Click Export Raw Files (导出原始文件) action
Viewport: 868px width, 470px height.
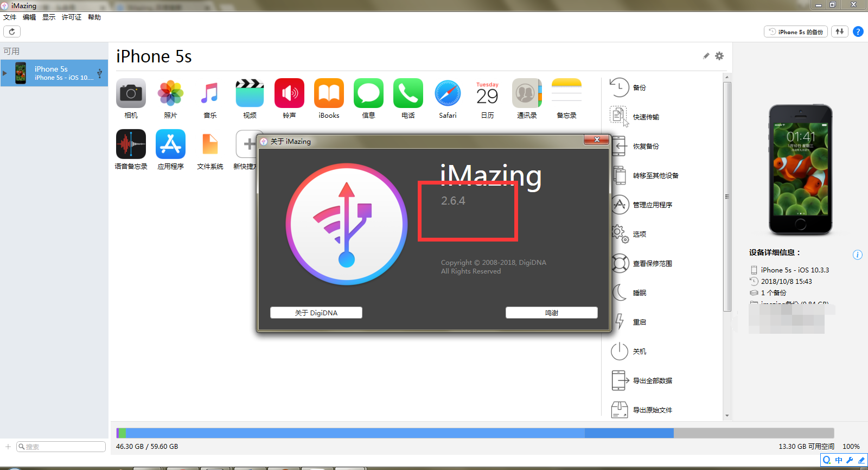click(641, 410)
